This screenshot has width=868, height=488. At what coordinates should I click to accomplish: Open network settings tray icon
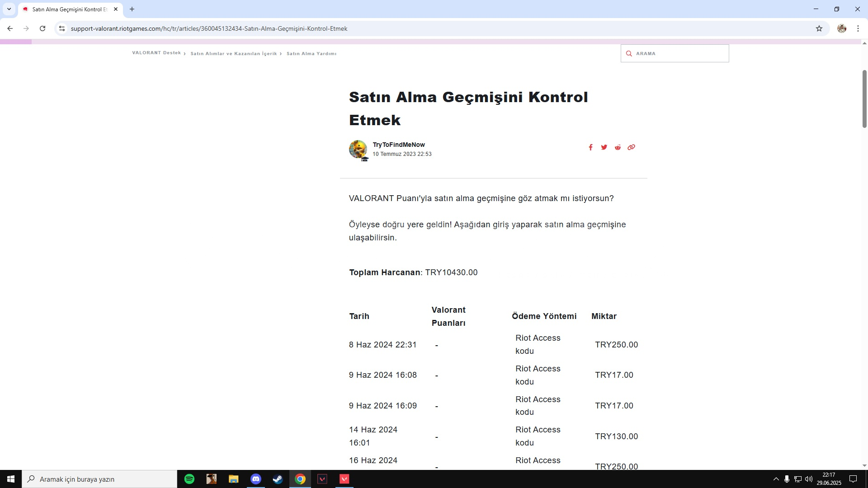(x=798, y=479)
